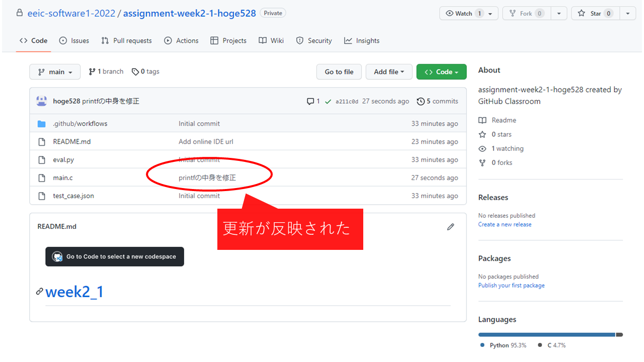Click the week2_1 heading anchor link icon
The width and height of the screenshot is (644, 362).
click(39, 292)
